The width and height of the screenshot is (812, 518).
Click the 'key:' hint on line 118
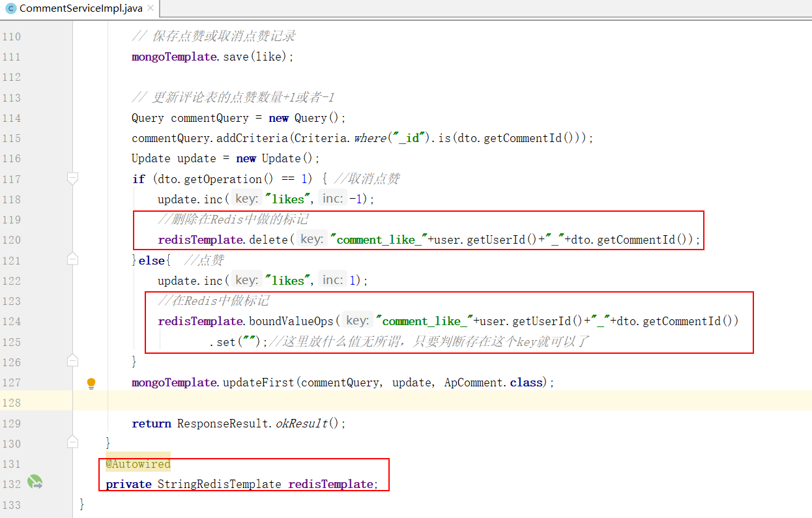point(246,199)
